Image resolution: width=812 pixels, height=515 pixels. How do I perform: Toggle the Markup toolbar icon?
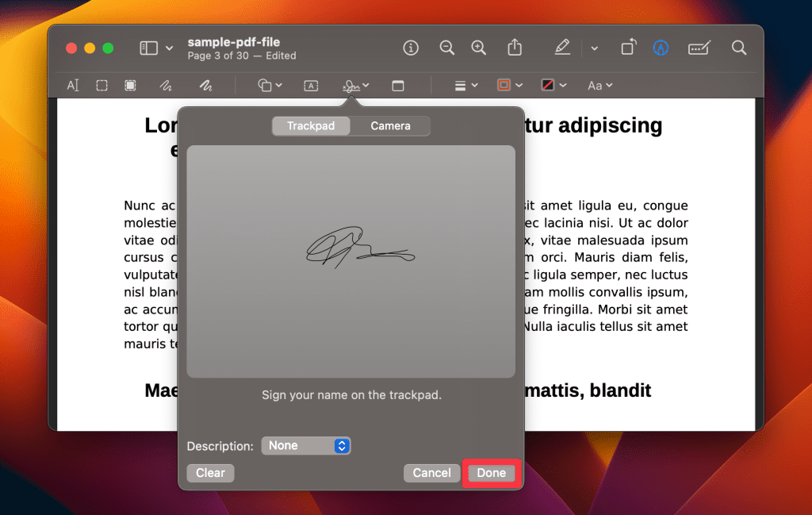(x=661, y=48)
